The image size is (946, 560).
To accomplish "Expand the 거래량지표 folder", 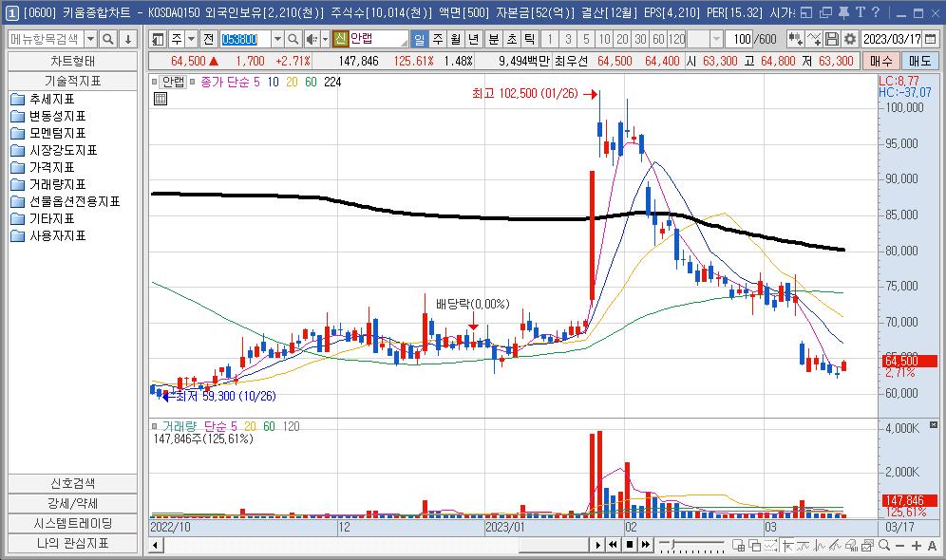I will point(48,184).
